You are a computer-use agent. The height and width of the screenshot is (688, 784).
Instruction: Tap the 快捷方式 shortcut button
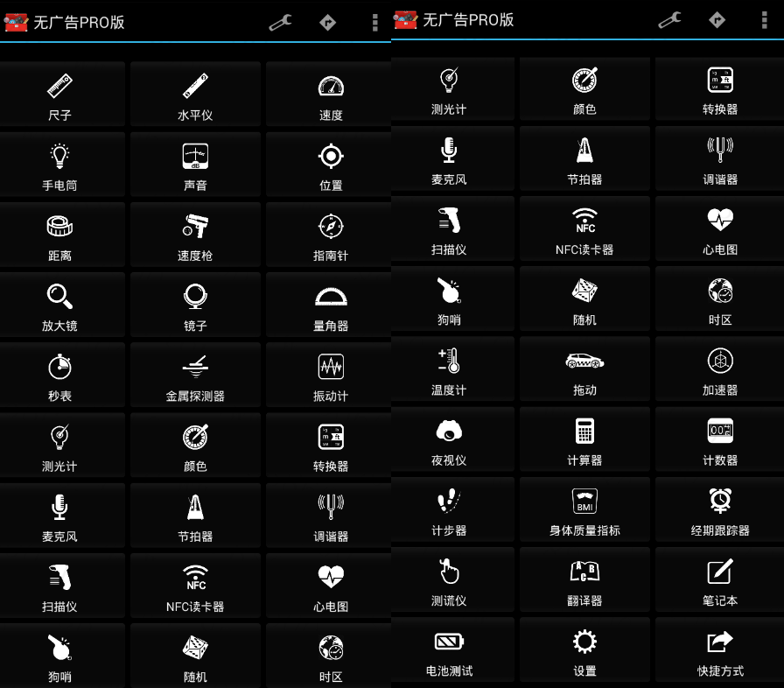720,649
